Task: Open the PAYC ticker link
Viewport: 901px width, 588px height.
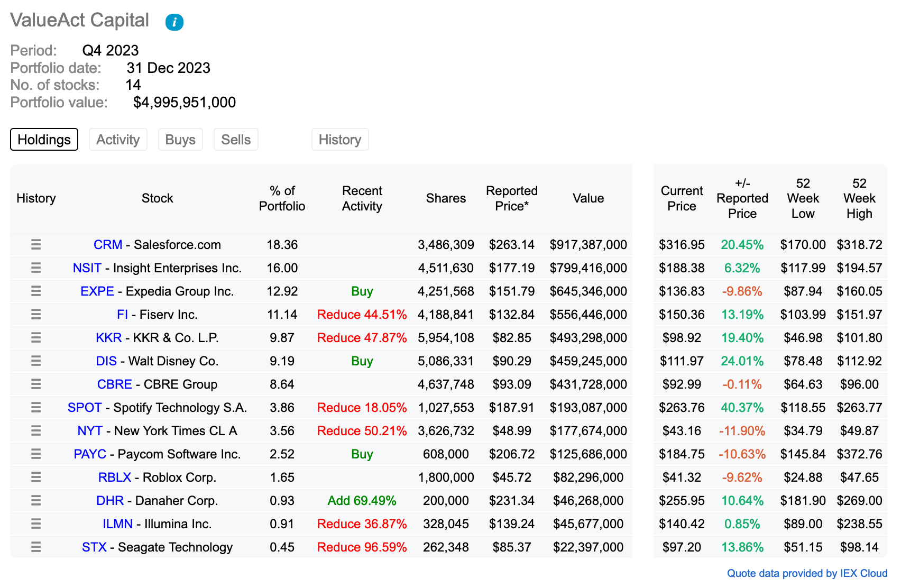Action: point(90,454)
